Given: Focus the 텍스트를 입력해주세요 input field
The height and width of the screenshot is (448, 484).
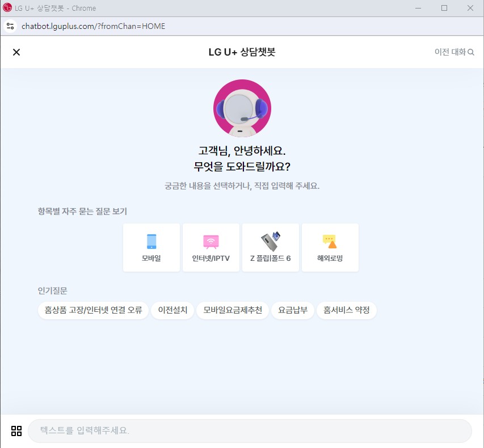Looking at the screenshot, I should click(250, 431).
